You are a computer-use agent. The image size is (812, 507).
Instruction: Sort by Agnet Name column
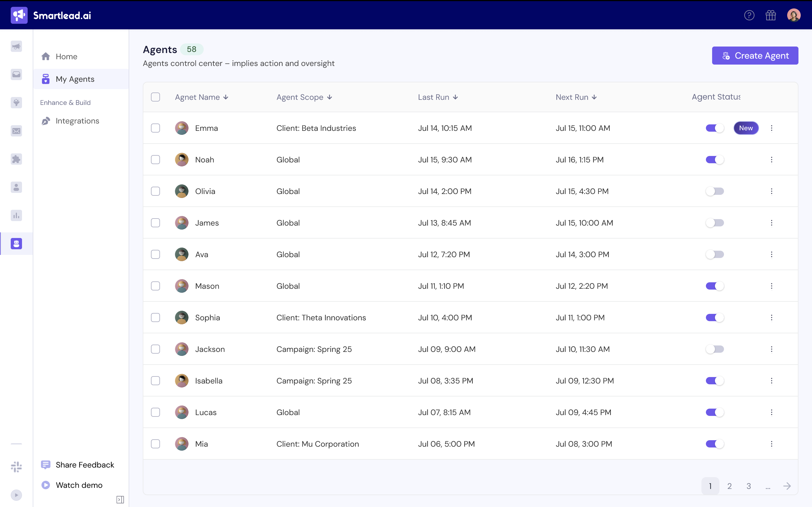[x=201, y=97]
